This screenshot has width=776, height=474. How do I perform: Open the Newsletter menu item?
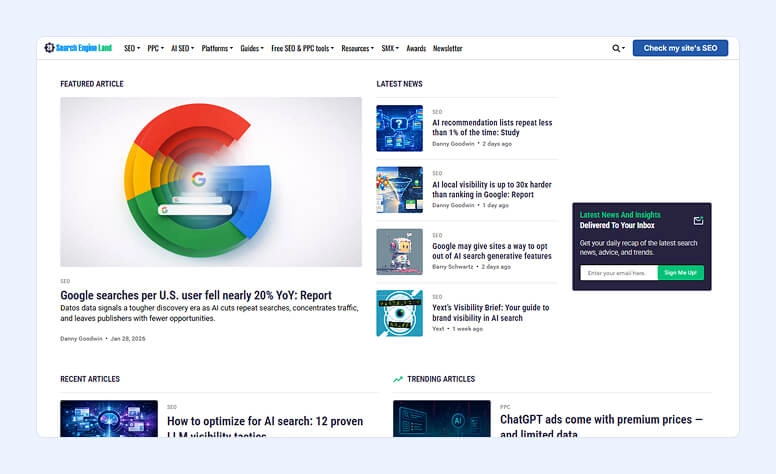pos(447,48)
